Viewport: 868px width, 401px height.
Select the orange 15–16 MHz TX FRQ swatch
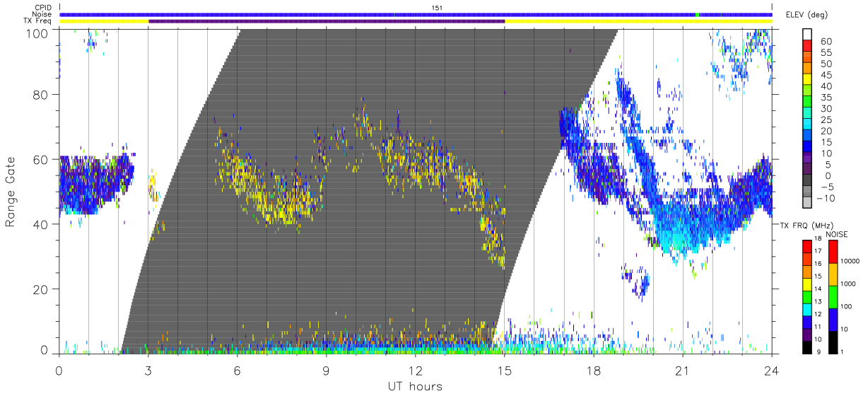pyautogui.click(x=807, y=271)
